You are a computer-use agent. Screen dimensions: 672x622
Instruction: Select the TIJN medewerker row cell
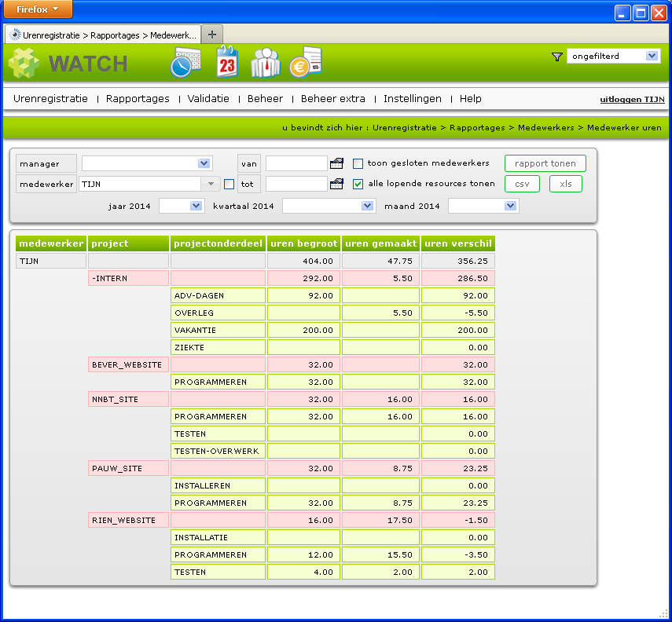coord(51,261)
